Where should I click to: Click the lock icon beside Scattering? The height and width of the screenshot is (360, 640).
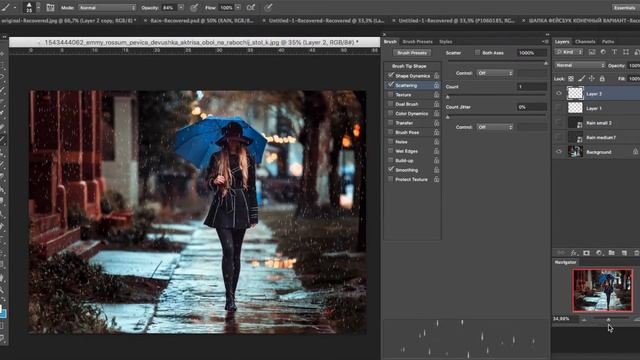point(436,85)
